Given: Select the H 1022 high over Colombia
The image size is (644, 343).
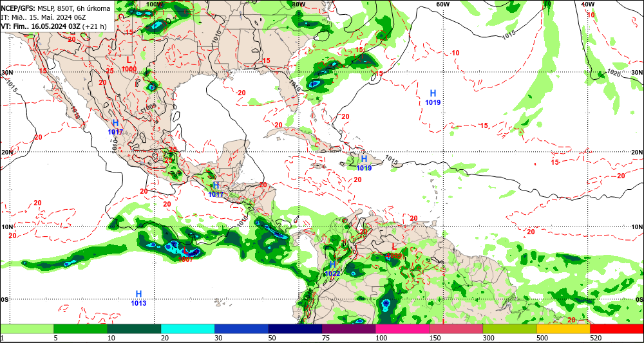Looking at the screenshot, I should pos(332,269).
